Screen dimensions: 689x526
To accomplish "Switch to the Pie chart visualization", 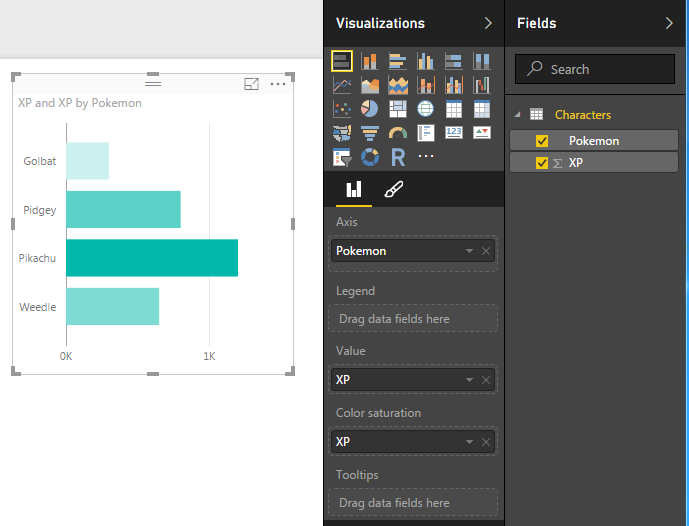I will [370, 109].
